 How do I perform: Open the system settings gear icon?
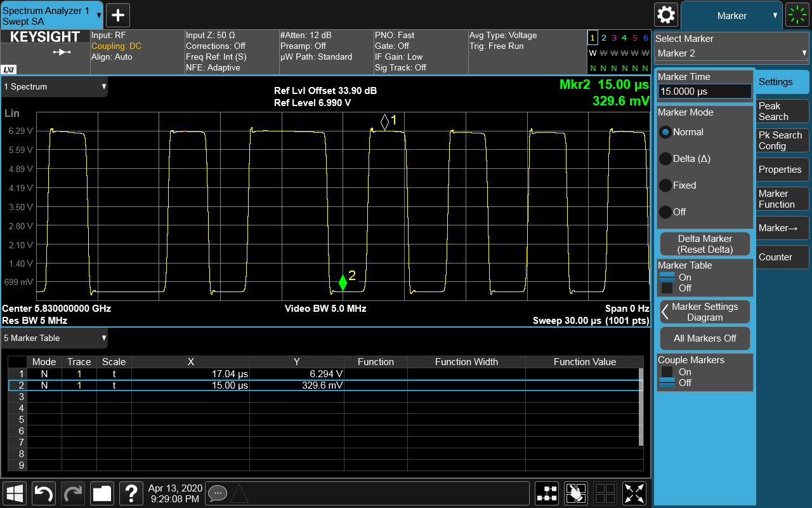click(x=666, y=15)
